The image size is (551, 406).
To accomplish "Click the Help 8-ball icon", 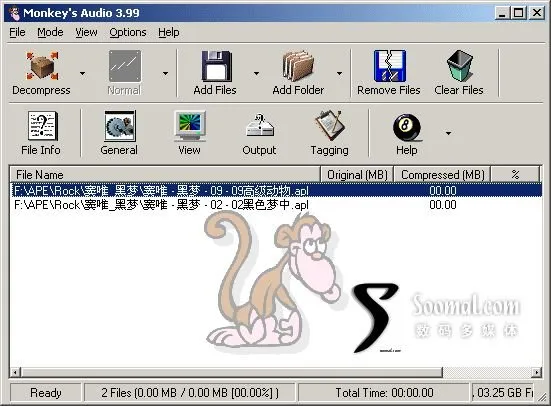I will tap(407, 127).
